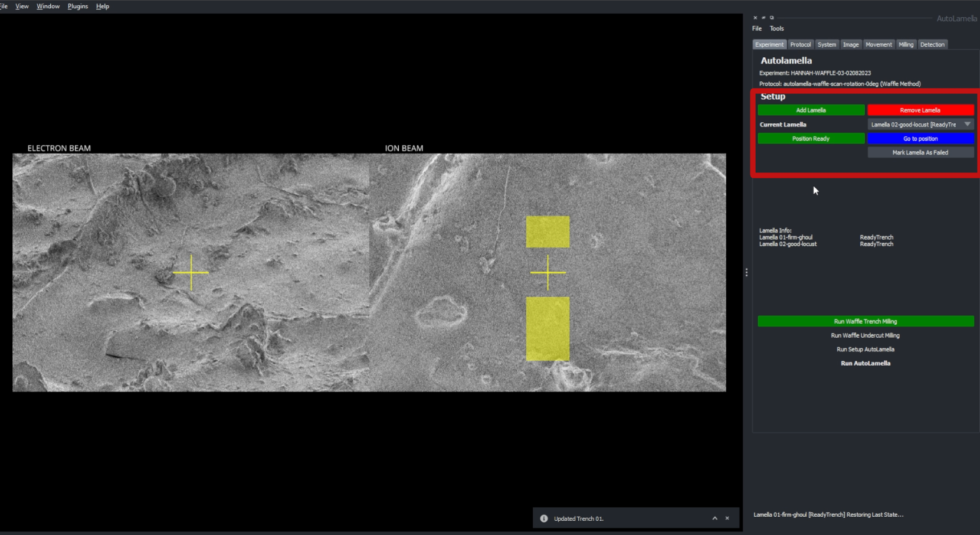The height and width of the screenshot is (535, 980).
Task: Switch to the Protocol tab
Action: tap(801, 44)
